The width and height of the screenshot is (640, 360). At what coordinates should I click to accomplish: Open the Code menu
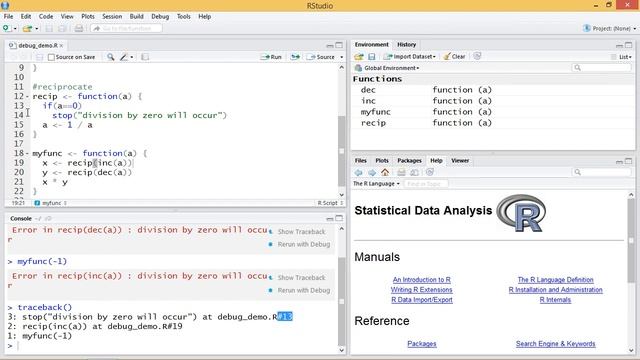pyautogui.click(x=46, y=16)
